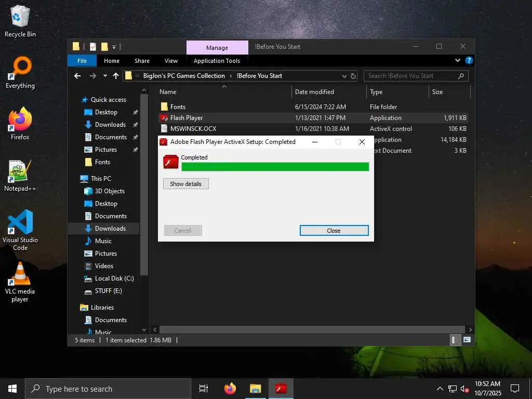Open the Application Tools tab

pyautogui.click(x=217, y=61)
